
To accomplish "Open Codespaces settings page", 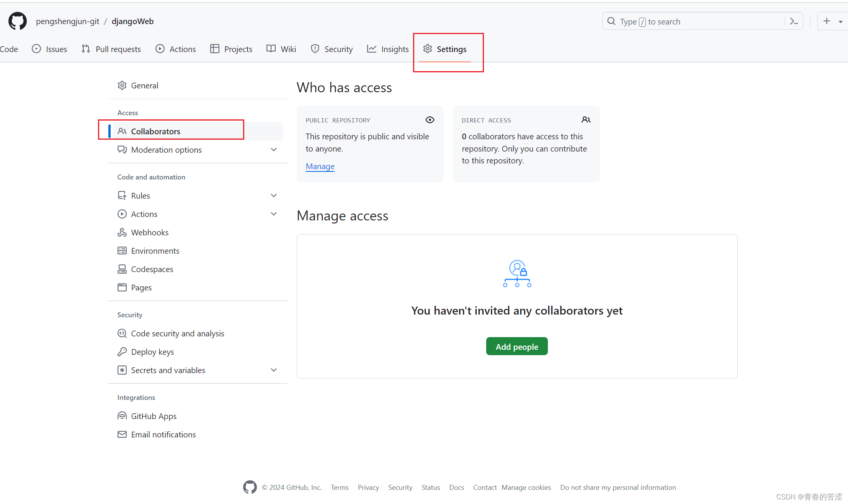I will (152, 269).
